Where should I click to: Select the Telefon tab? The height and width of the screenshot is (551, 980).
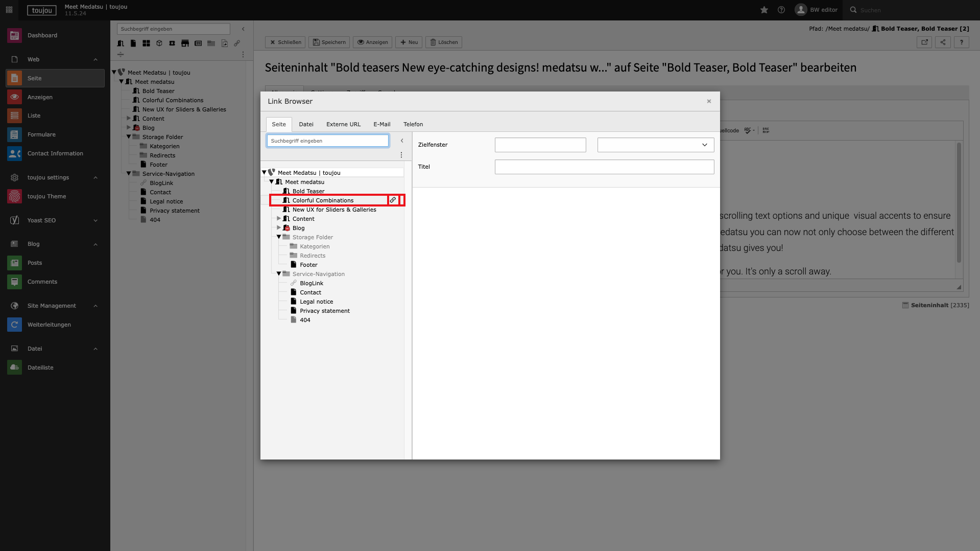[x=413, y=124]
